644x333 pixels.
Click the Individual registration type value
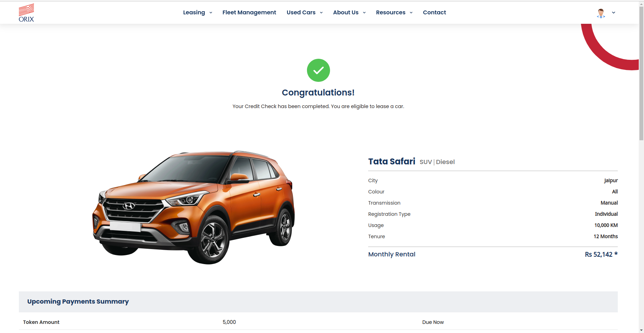click(x=606, y=214)
